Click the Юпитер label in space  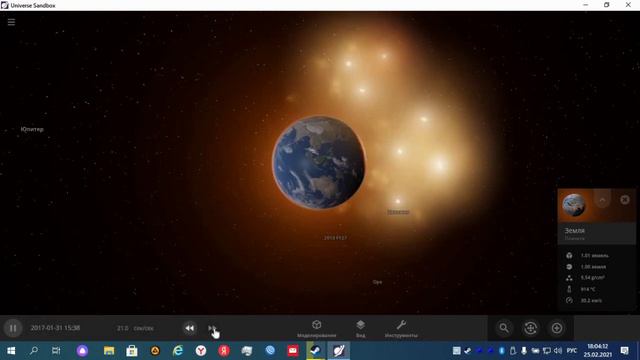pos(32,129)
